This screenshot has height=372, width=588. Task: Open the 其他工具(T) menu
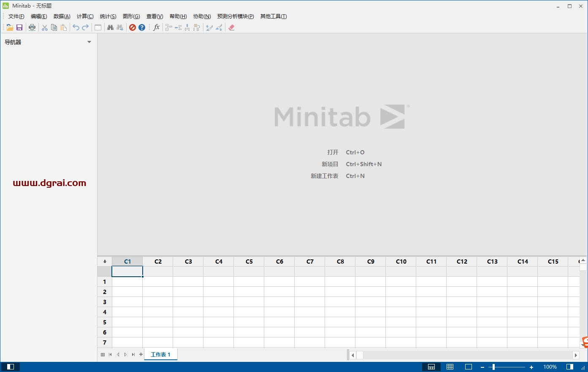274,16
